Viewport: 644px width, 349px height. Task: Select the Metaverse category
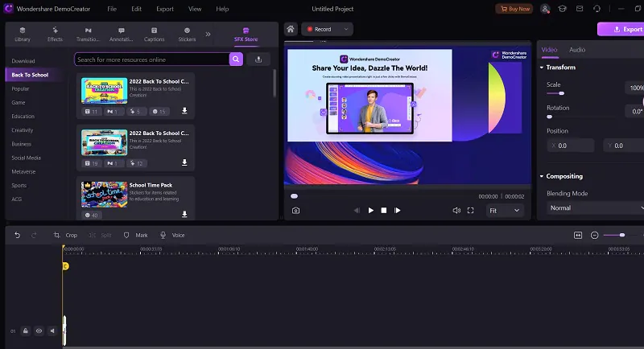[x=23, y=172]
